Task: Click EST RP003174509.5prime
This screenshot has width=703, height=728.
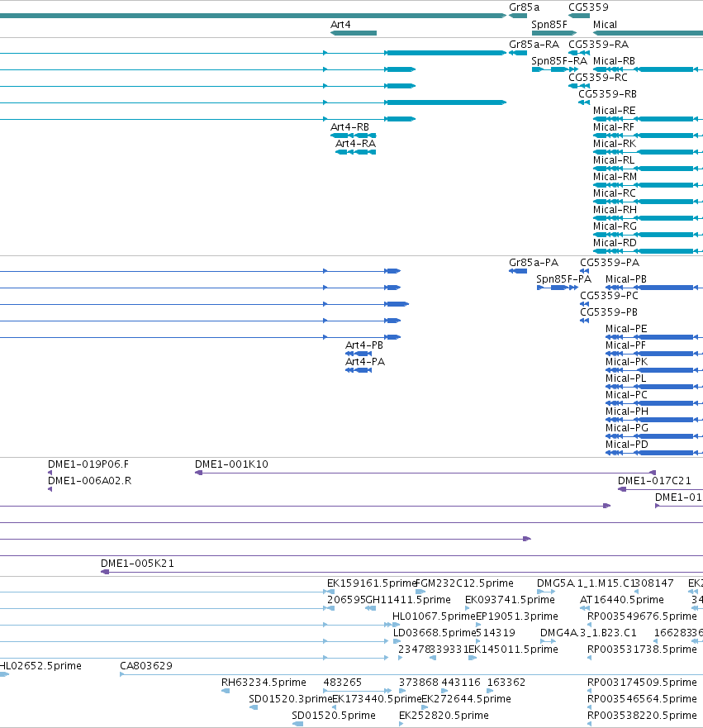Action: [589, 691]
